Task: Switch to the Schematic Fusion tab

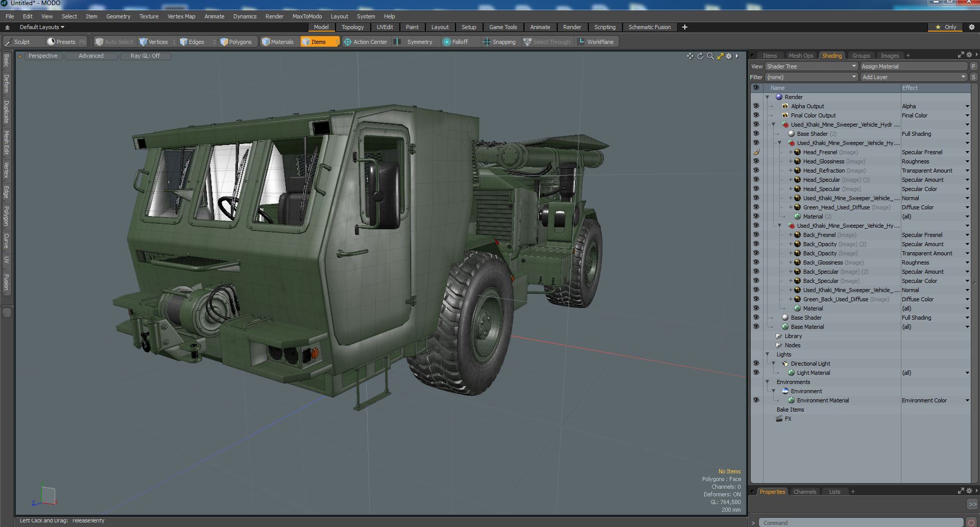Action: pos(649,27)
